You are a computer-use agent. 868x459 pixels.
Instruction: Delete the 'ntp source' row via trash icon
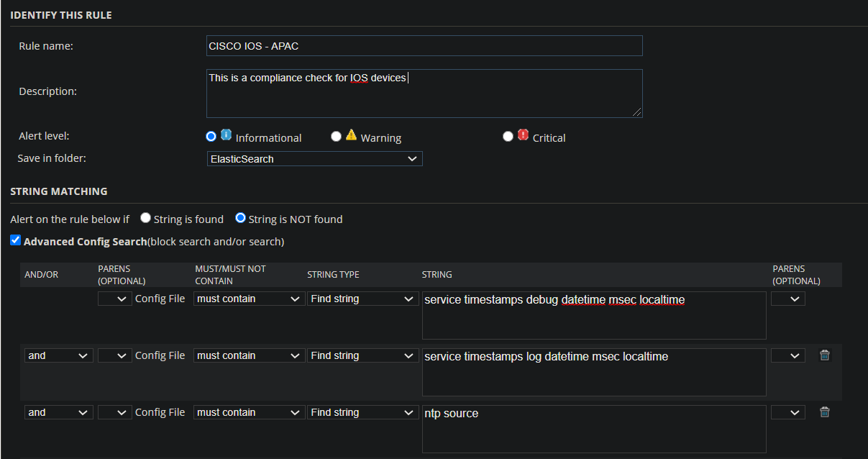coord(824,412)
